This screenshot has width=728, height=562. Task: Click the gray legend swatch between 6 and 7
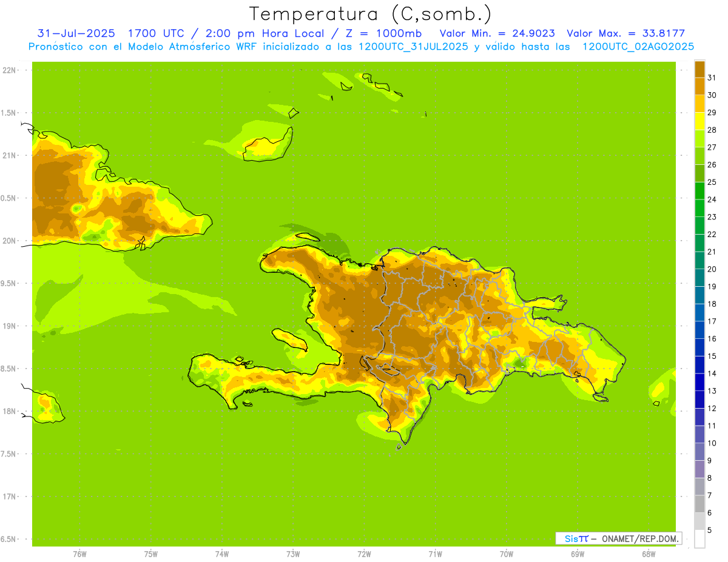pyautogui.click(x=699, y=504)
